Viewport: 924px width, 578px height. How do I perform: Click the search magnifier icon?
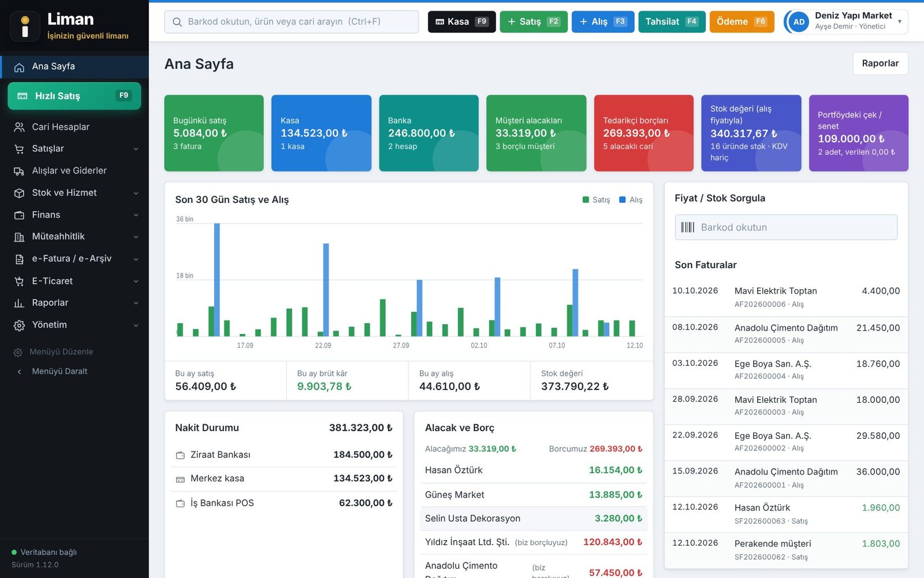click(x=177, y=22)
